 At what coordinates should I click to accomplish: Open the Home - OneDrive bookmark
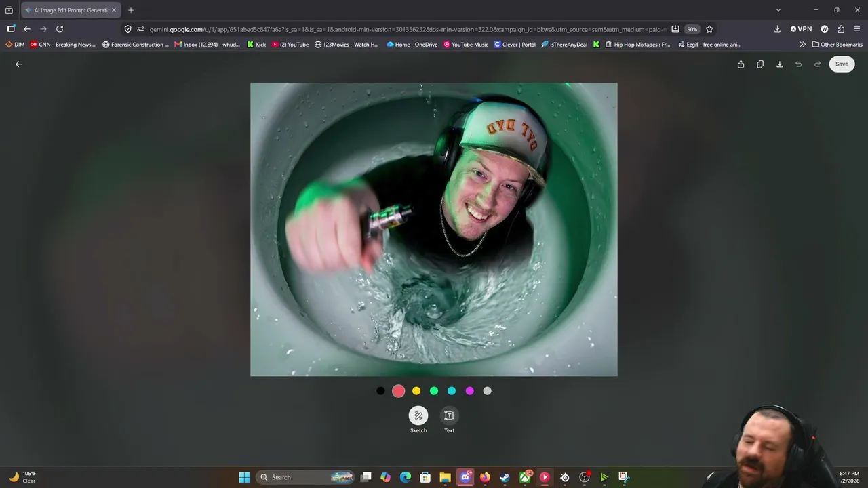click(412, 45)
